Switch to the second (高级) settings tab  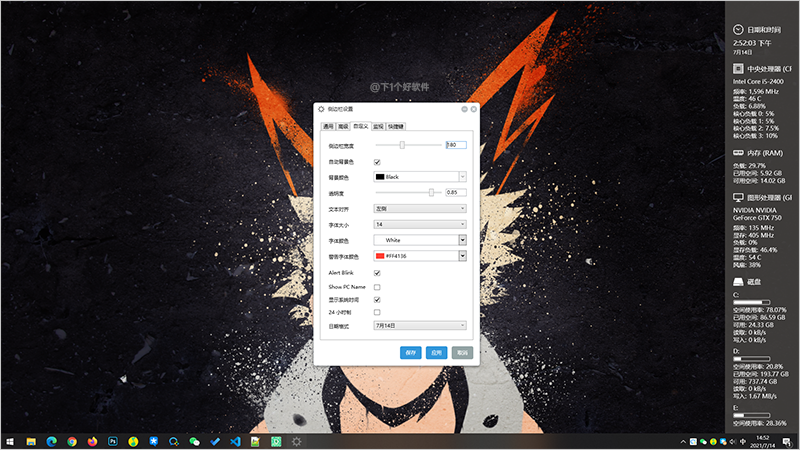pos(343,127)
